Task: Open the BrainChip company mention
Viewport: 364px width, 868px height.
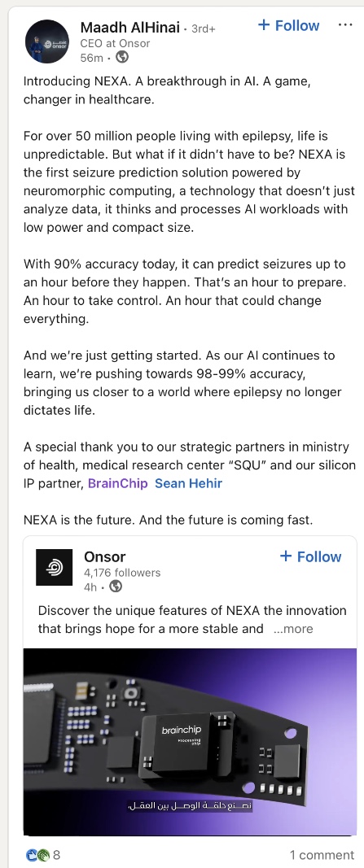Action: (118, 482)
